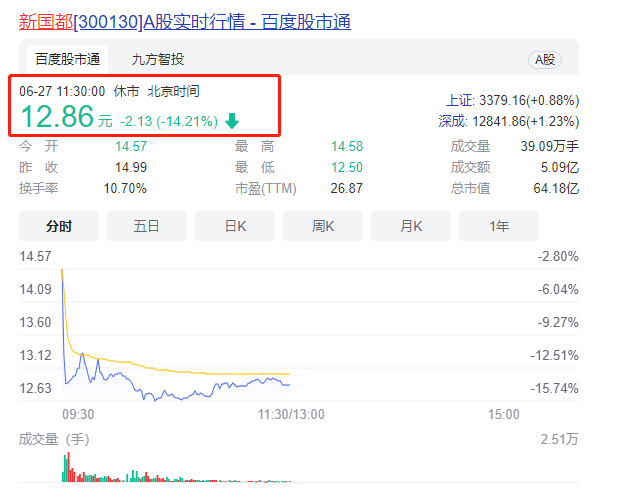The width and height of the screenshot is (642, 495).
Task: Open the 新国都[300130]A股实时行情 title link
Action: tap(185, 22)
